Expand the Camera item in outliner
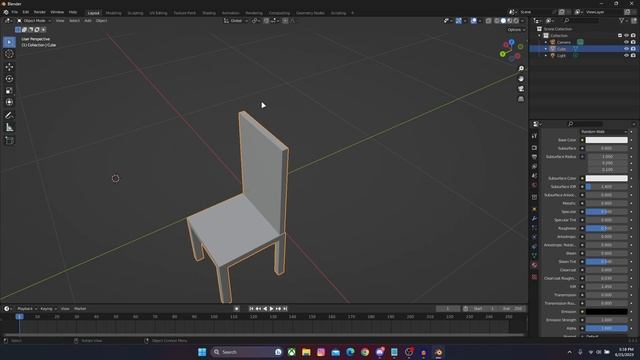The width and height of the screenshot is (640, 360). (546, 42)
